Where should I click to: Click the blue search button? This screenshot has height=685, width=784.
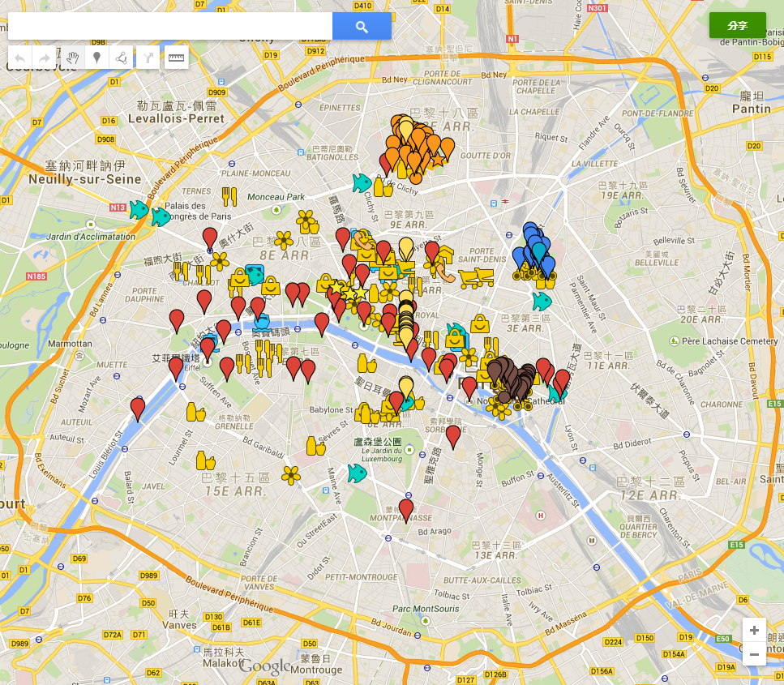(362, 26)
